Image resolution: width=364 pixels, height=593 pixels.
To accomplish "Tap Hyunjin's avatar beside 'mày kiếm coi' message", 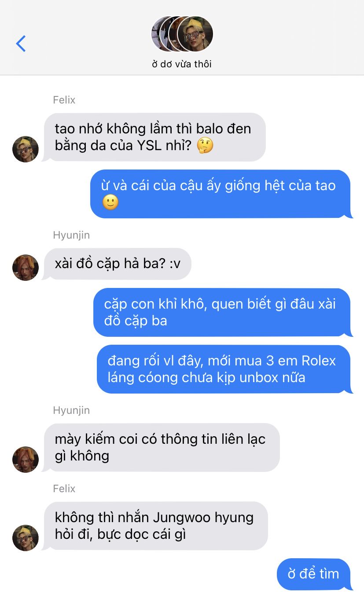I will 26,460.
